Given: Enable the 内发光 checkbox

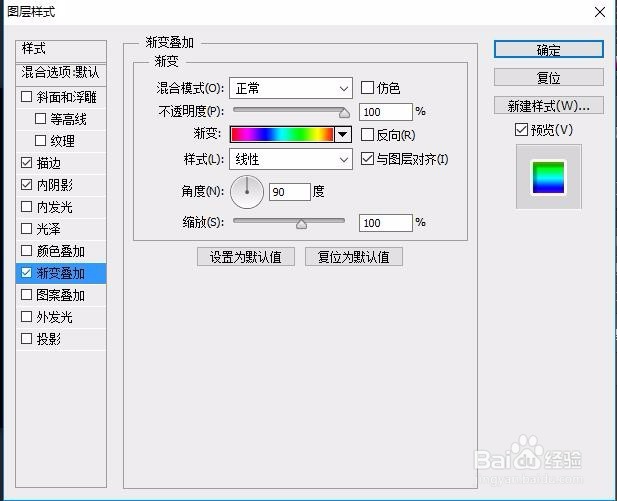Looking at the screenshot, I should [26, 207].
